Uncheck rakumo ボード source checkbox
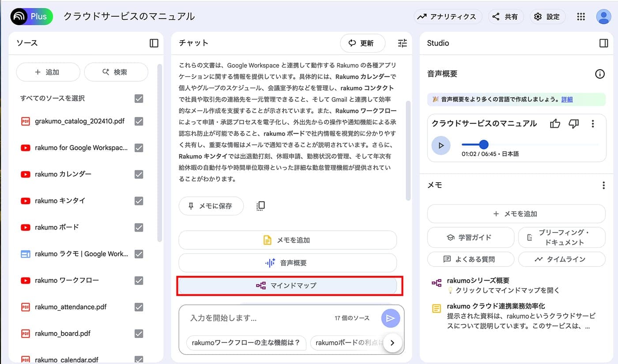 tap(139, 227)
